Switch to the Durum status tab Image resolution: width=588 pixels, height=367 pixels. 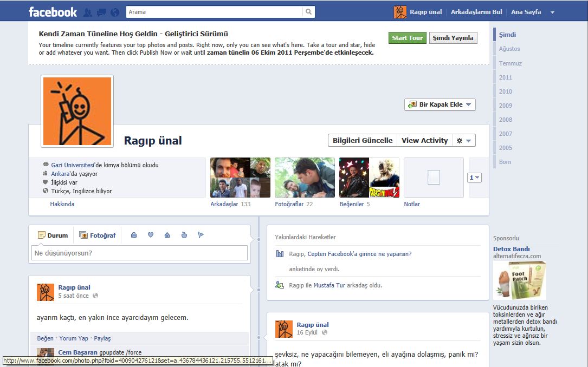click(x=53, y=235)
